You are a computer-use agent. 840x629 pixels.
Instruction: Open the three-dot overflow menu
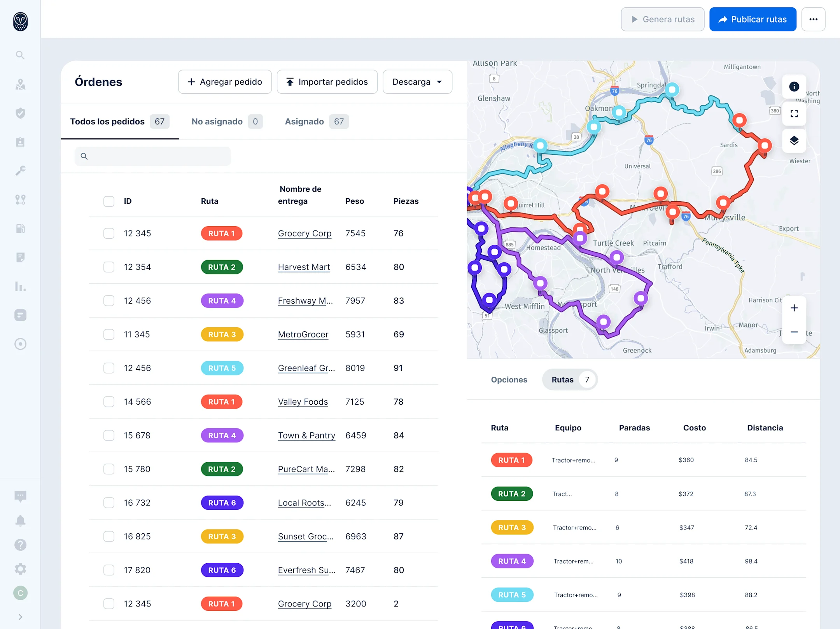(814, 19)
